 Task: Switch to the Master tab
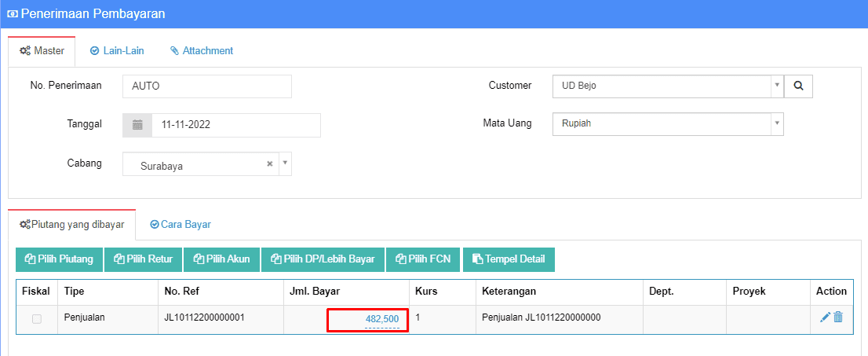[x=42, y=50]
